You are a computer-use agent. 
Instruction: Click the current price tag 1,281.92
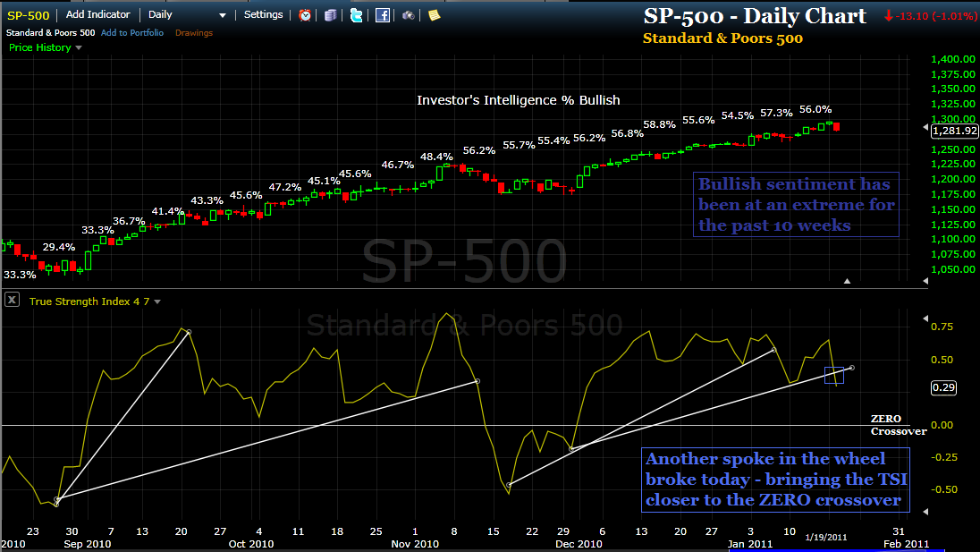954,131
